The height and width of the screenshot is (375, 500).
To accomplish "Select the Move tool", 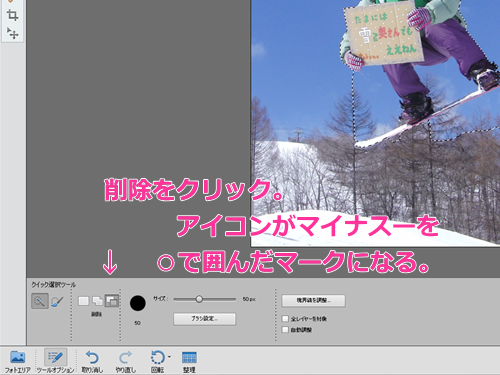I will 12,33.
